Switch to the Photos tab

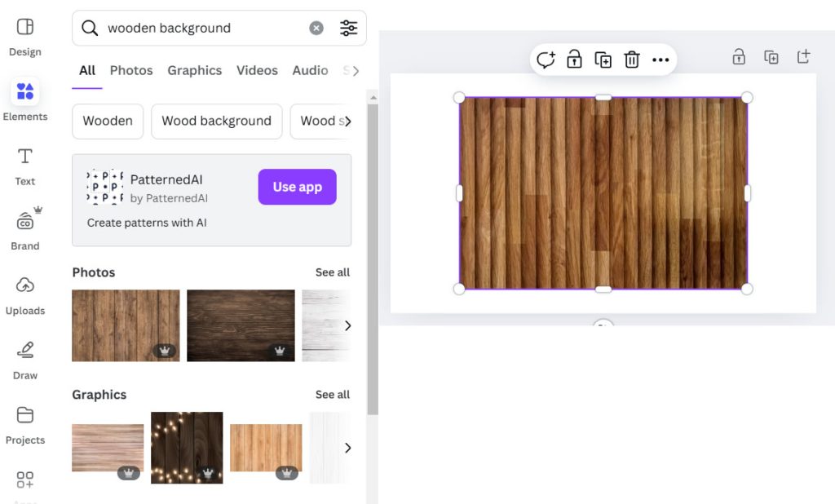coord(131,70)
